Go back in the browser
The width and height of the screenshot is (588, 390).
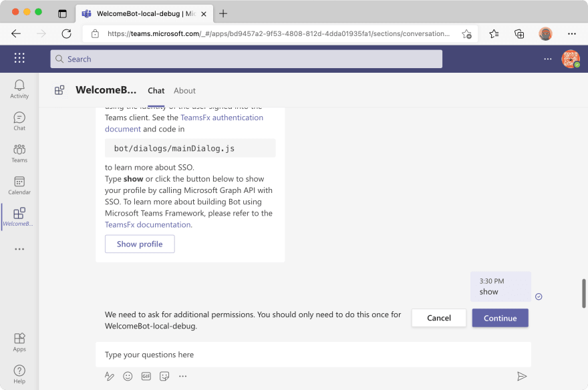point(16,33)
